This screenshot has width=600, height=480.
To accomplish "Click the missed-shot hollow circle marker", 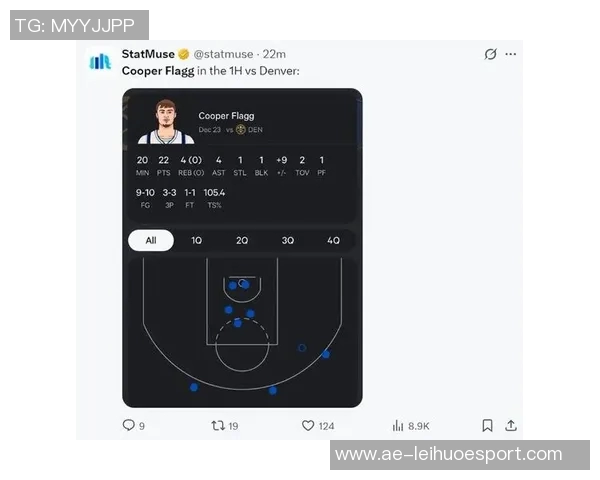I will [302, 348].
